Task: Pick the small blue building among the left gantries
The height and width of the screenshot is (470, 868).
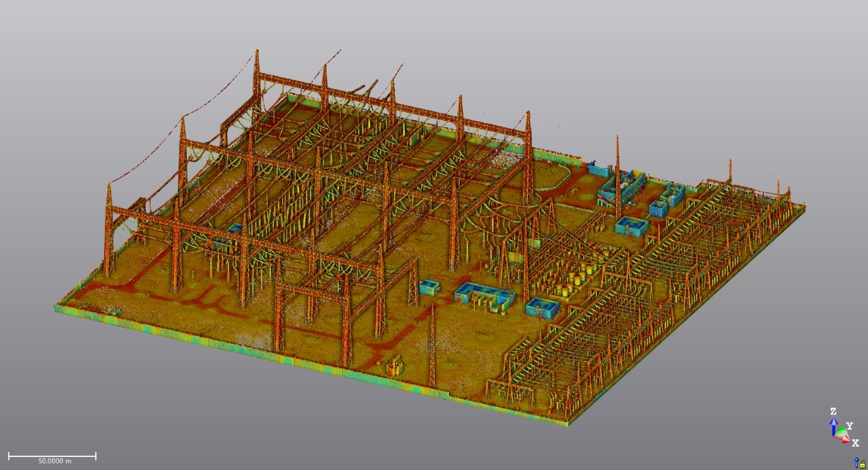Action: [x=234, y=229]
